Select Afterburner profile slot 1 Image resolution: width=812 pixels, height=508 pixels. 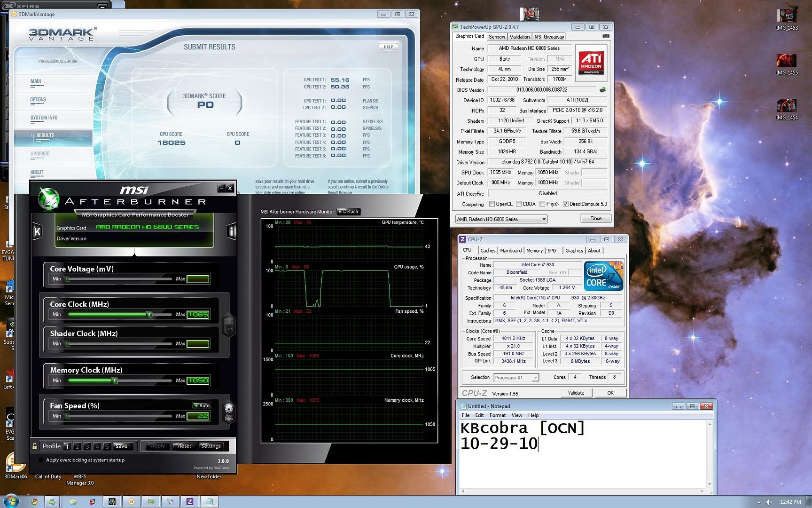pyautogui.click(x=67, y=446)
